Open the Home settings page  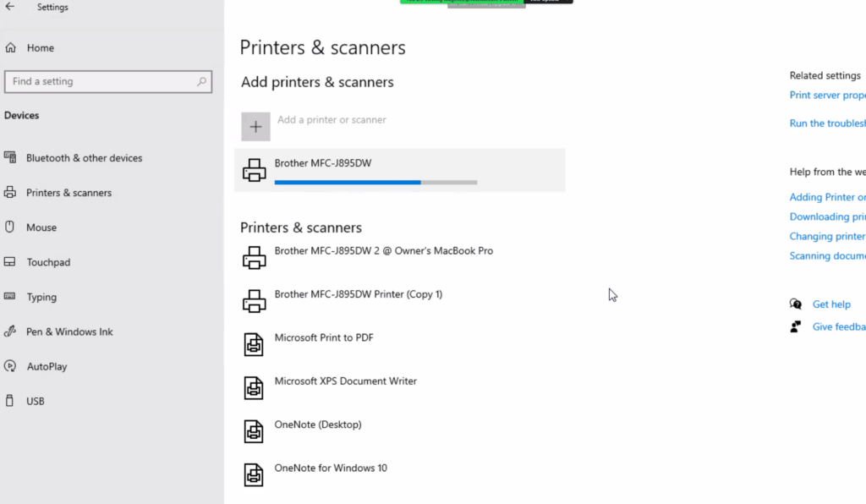[x=41, y=48]
